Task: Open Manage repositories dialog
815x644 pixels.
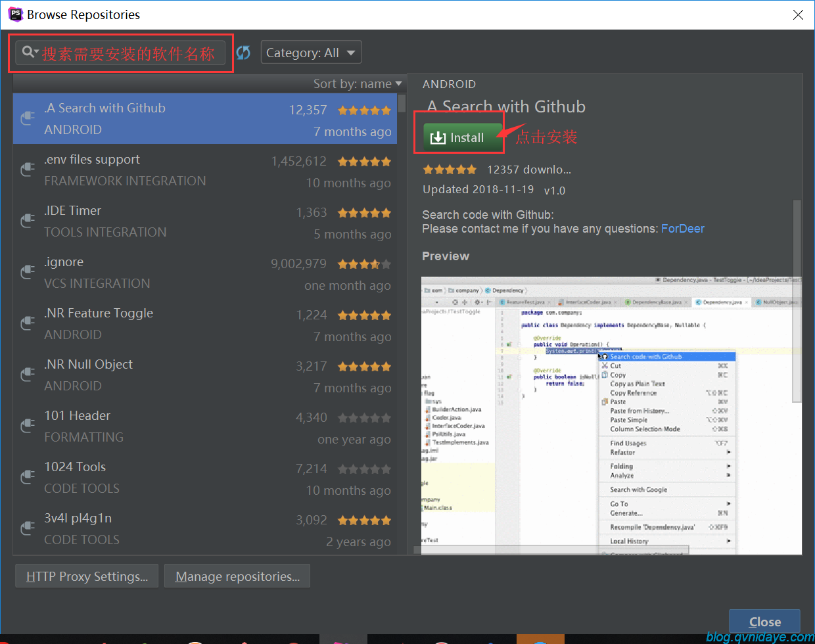Action: (237, 576)
